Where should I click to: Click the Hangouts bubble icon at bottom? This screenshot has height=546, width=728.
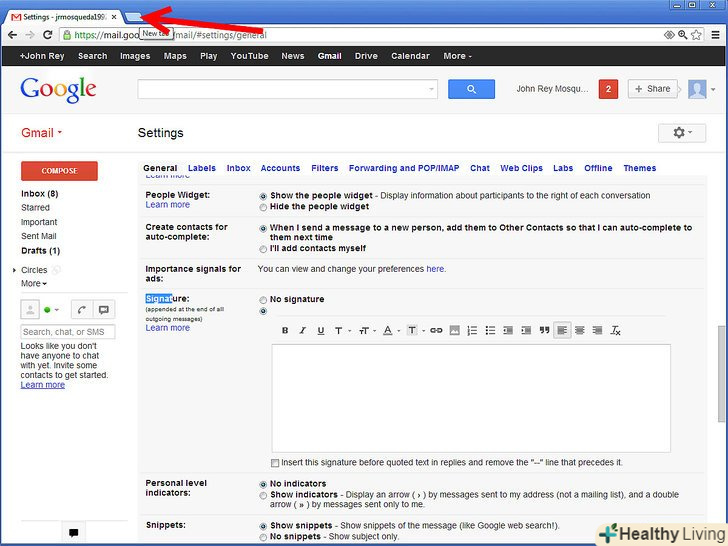73,533
